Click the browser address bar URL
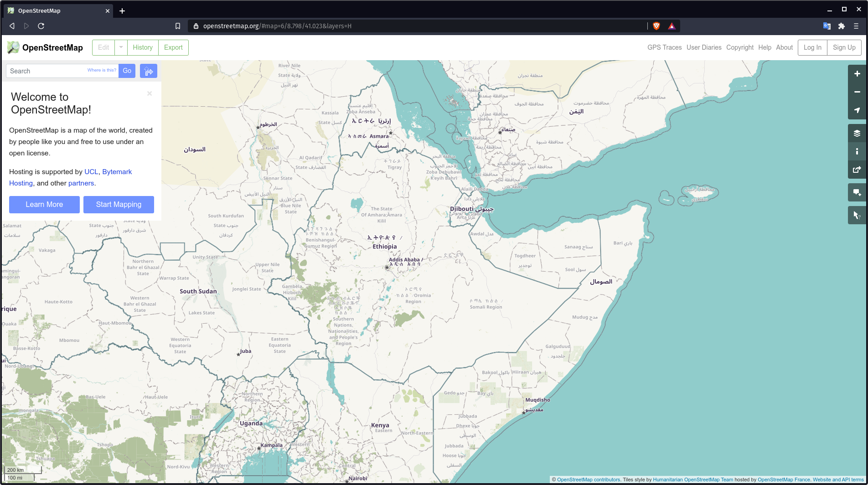 pos(277,26)
